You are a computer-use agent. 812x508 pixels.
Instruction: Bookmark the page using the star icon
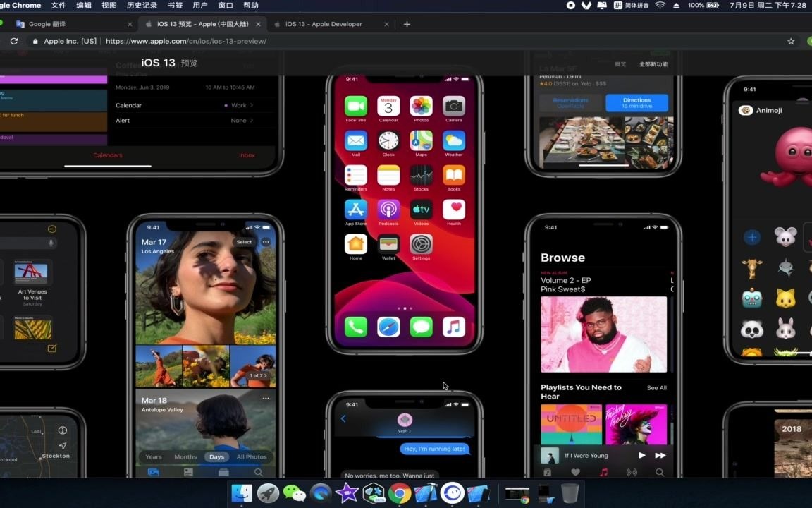[792, 40]
